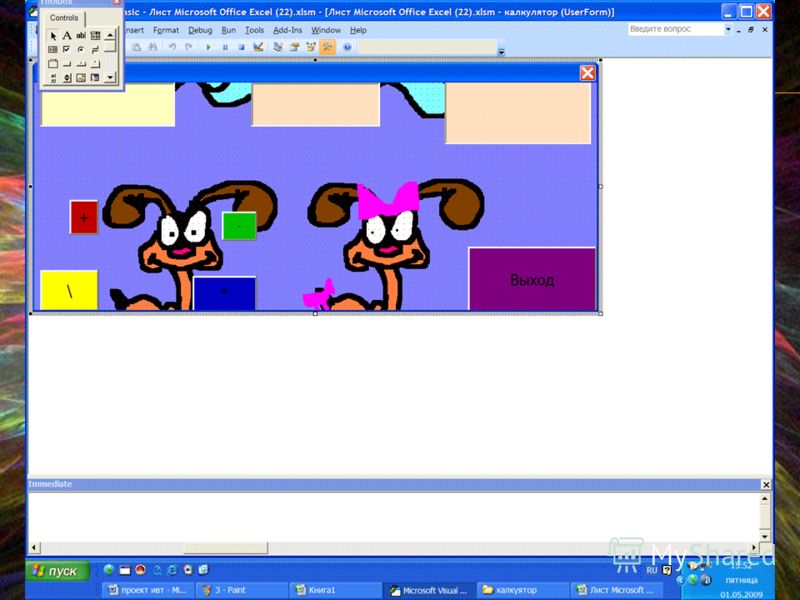Select the blue multiply button on form
This screenshot has height=600, width=800.
pyautogui.click(x=224, y=293)
